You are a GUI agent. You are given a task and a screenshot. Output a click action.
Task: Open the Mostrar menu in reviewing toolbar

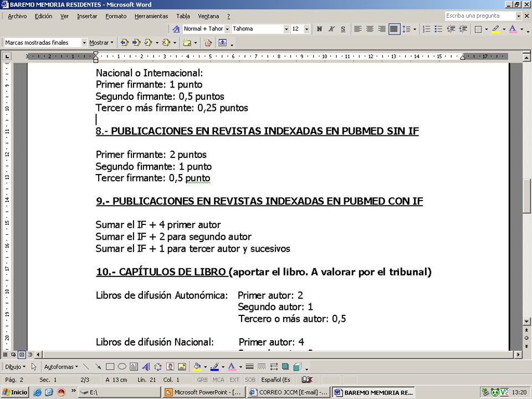click(101, 43)
